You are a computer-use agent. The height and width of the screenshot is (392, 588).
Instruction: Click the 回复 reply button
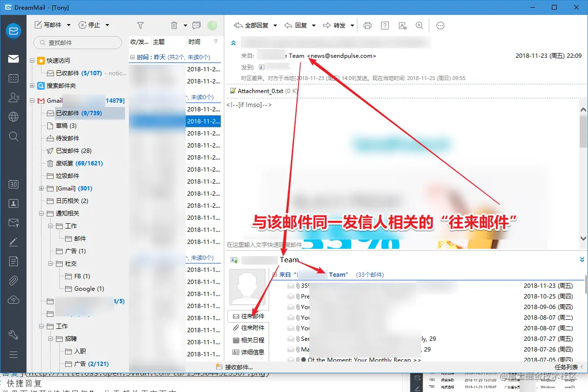(296, 26)
